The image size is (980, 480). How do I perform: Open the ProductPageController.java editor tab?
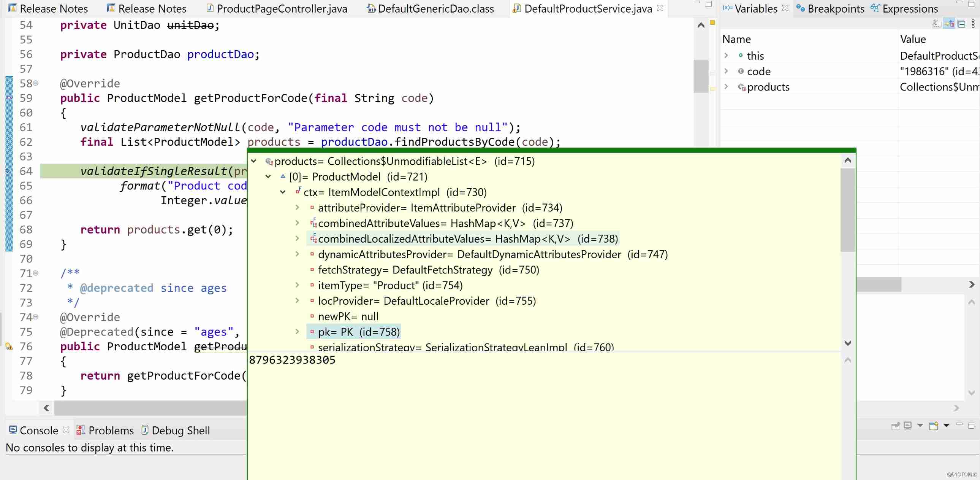[x=277, y=8]
